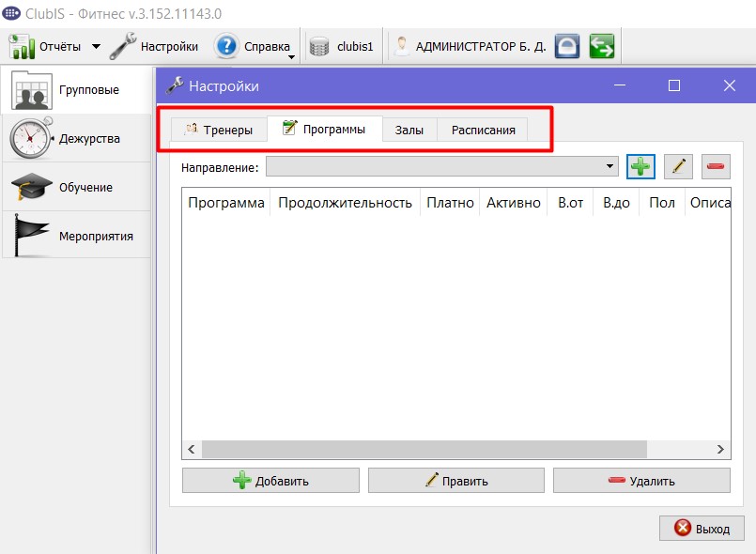The width and height of the screenshot is (756, 554).
Task: Sort by the Программа column header
Action: 226,203
